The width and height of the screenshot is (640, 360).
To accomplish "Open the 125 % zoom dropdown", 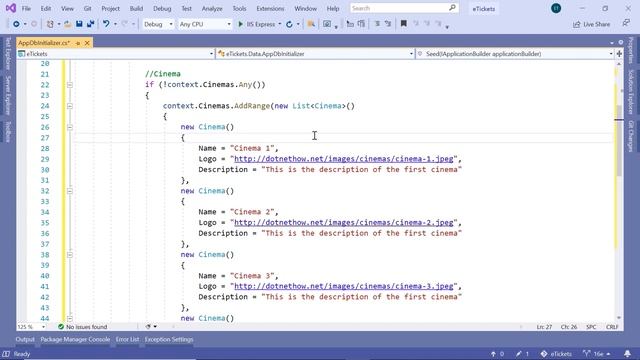I will tap(31, 327).
